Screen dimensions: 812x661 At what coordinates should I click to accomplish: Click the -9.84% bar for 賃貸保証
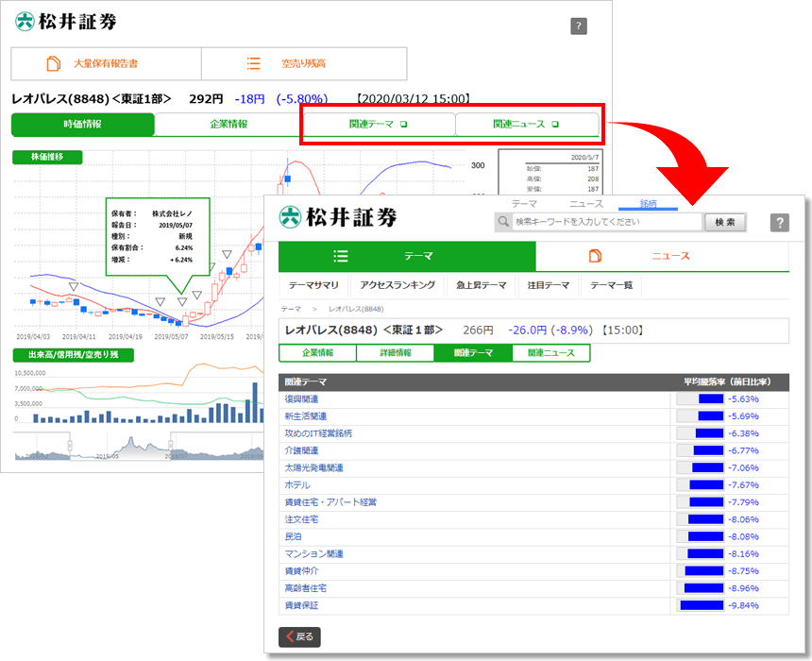tap(702, 605)
